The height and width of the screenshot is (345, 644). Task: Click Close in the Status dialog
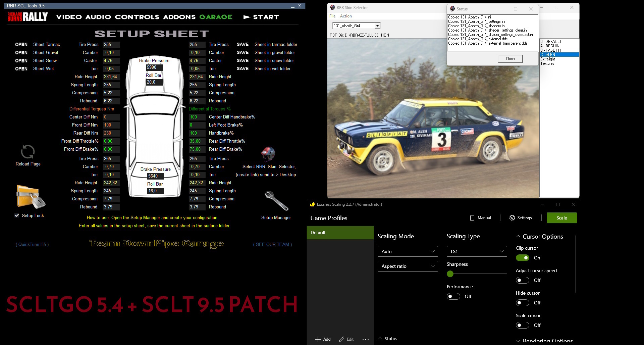coord(510,59)
